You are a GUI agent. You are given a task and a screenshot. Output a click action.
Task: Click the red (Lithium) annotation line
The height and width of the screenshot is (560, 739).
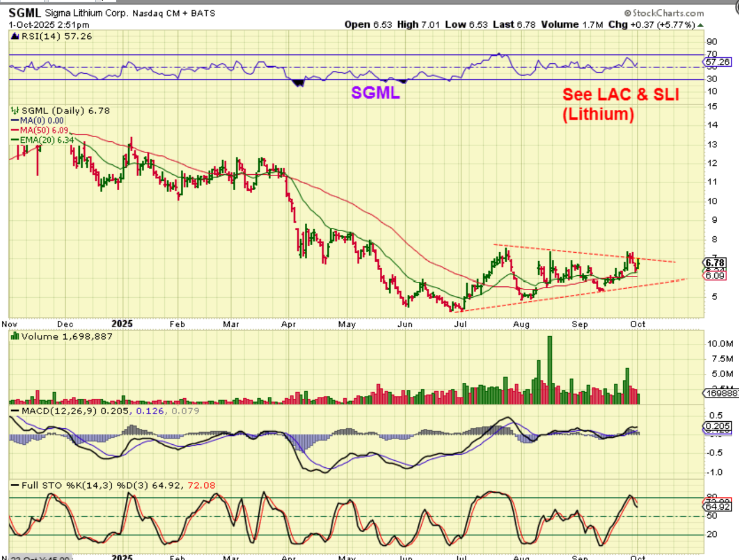click(598, 115)
